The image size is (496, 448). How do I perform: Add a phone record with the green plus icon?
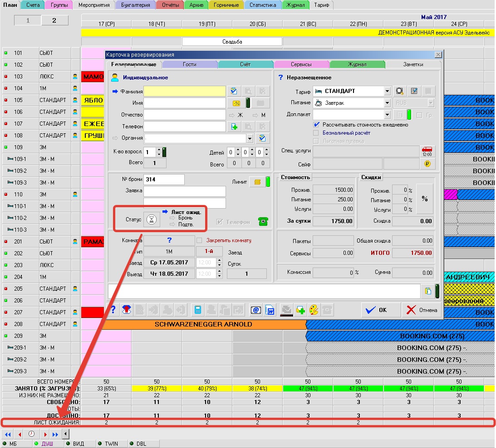pos(234,127)
